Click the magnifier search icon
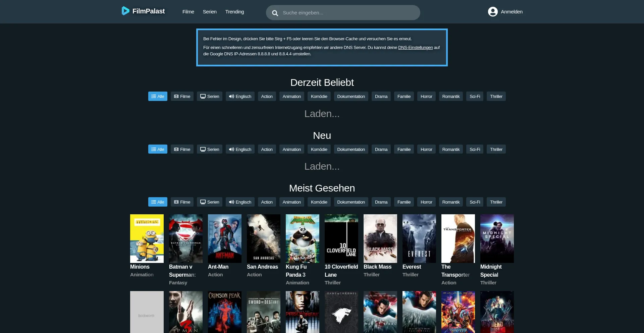 click(x=275, y=13)
